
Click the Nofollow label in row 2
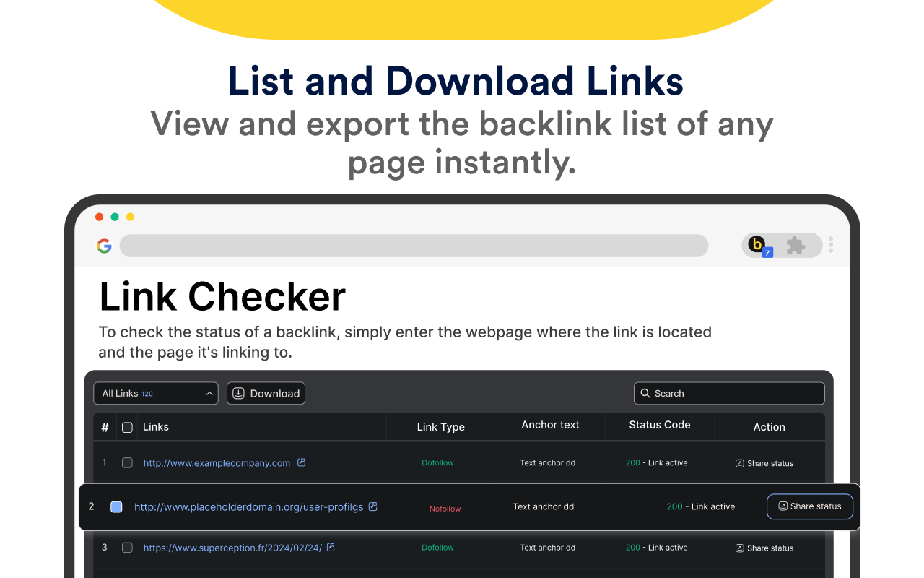coord(445,509)
